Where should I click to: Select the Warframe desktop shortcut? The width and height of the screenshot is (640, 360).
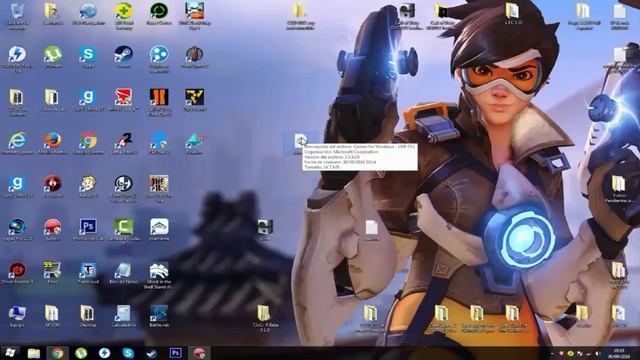[x=159, y=230]
